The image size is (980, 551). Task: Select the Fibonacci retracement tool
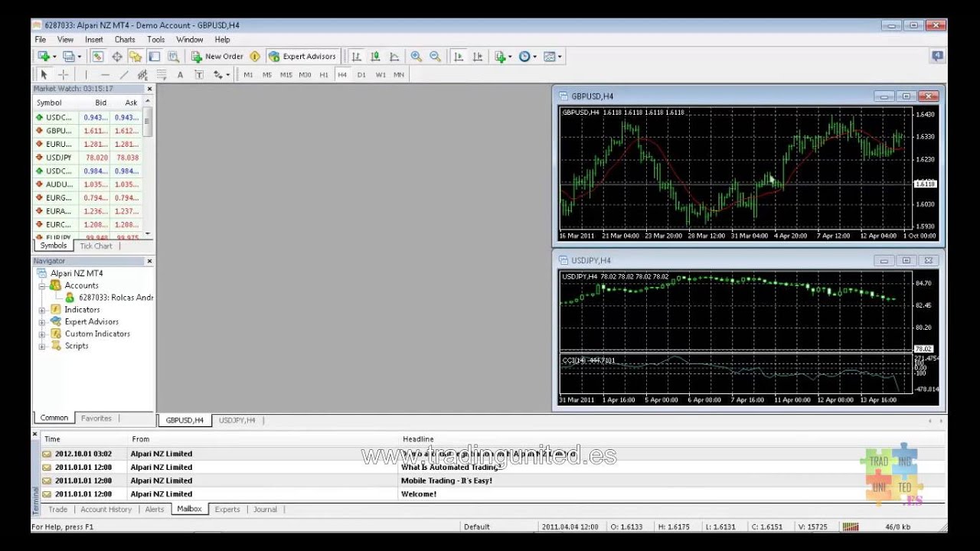(x=162, y=74)
